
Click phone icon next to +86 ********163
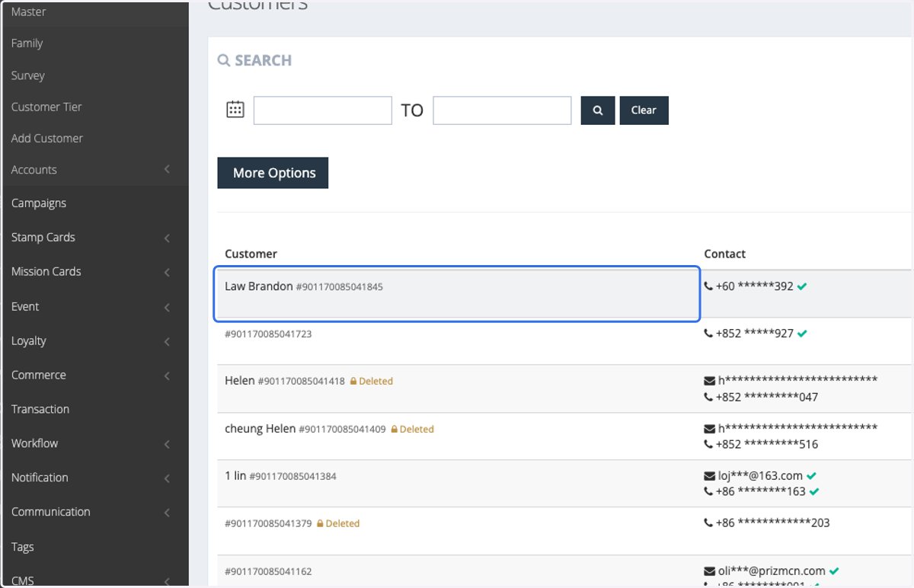[x=708, y=491]
